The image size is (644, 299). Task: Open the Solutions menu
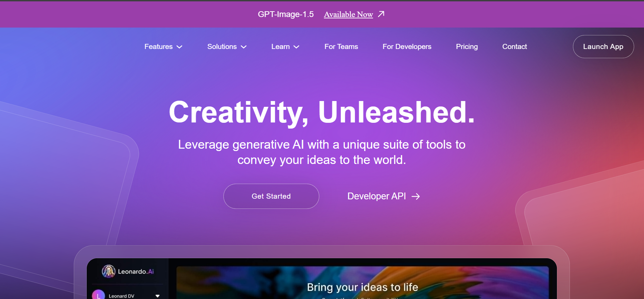pos(222,47)
